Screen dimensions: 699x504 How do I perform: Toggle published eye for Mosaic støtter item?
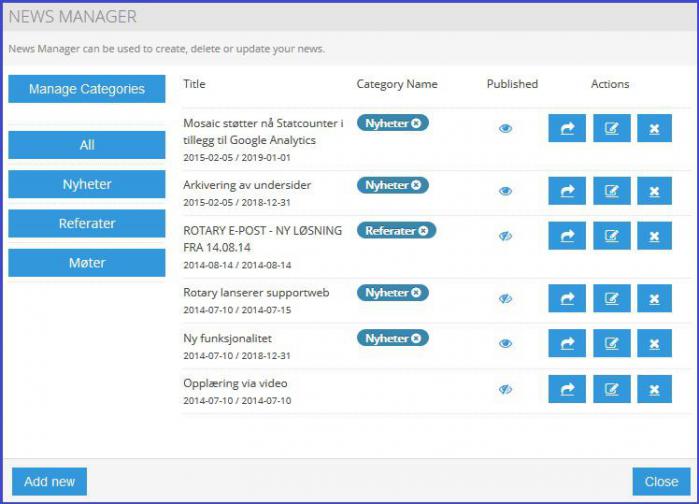pyautogui.click(x=506, y=128)
